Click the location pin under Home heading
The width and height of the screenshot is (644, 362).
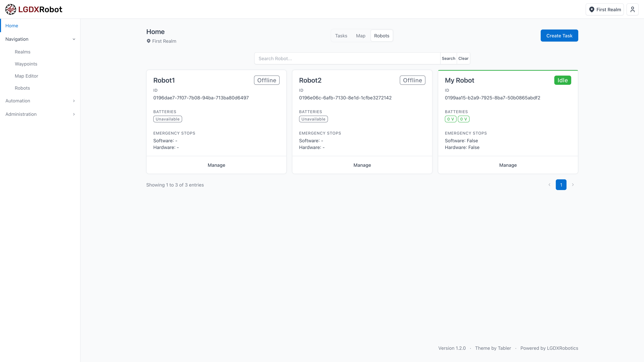pos(148,41)
